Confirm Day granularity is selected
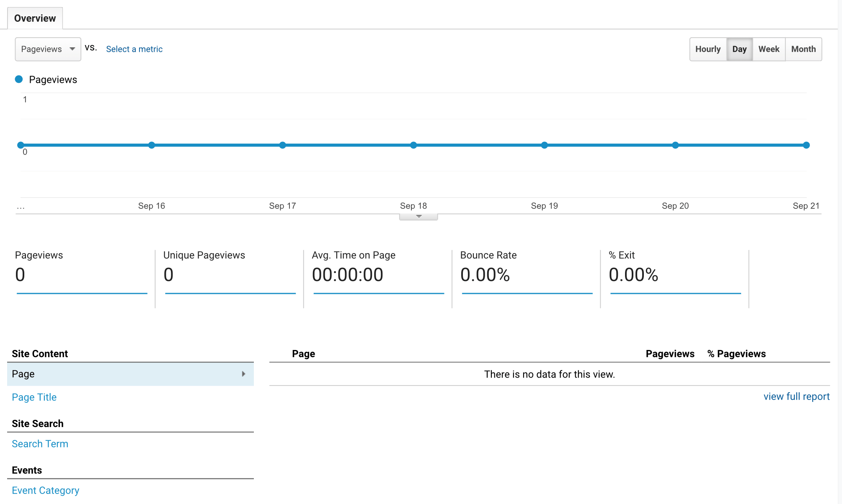The image size is (842, 504). 739,49
